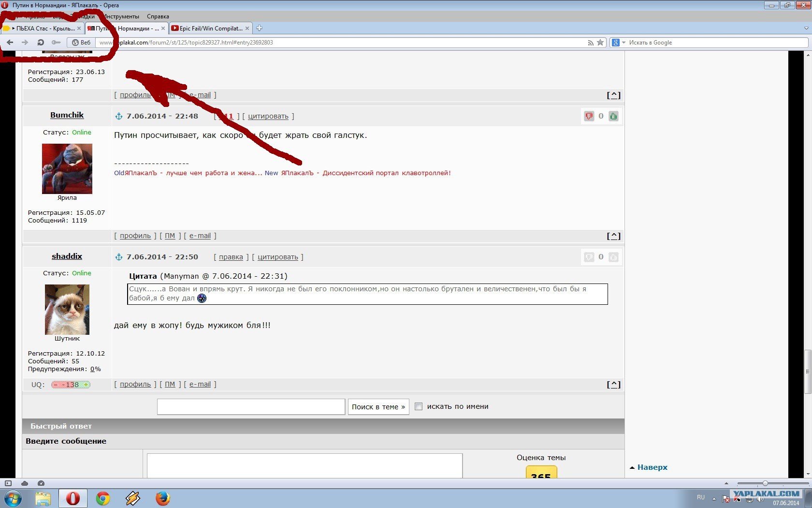Open the password wand key icon
This screenshot has width=812, height=508.
[x=56, y=43]
